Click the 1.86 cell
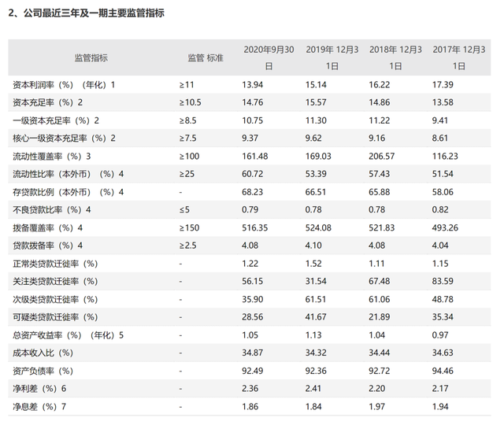 pyautogui.click(x=250, y=407)
